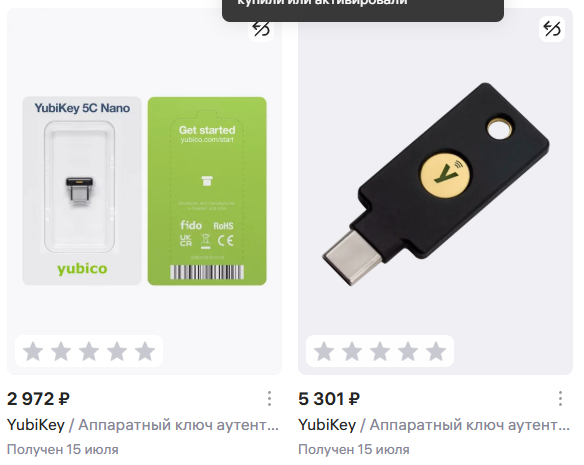Image resolution: width=584 pixels, height=465 pixels.
Task: Open product title under 2 972 ₽ price
Action: (143, 425)
